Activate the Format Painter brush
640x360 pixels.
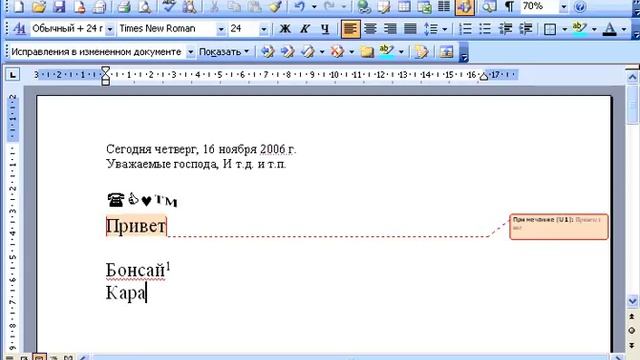coord(276,6)
